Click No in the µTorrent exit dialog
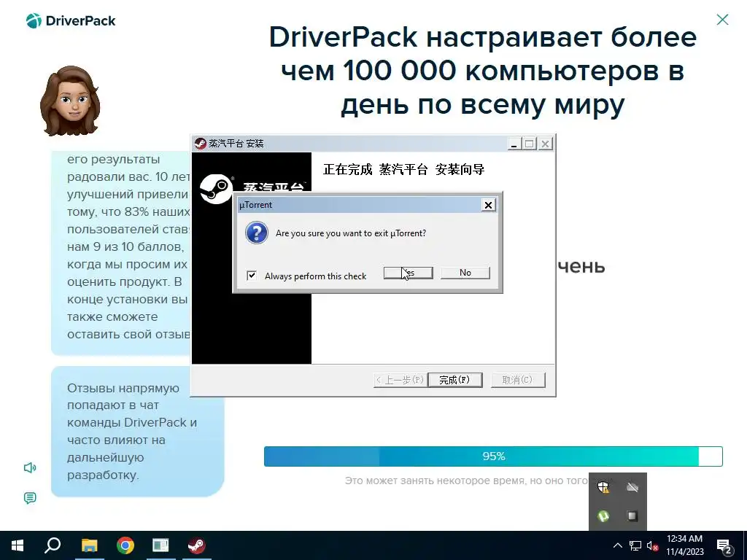747x560 pixels. 465,273
